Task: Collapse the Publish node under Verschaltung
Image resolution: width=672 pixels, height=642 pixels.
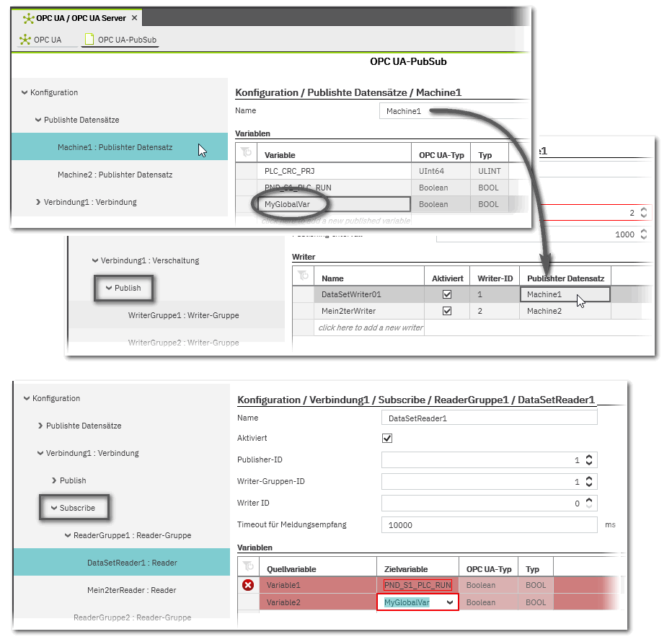Action: pos(108,288)
